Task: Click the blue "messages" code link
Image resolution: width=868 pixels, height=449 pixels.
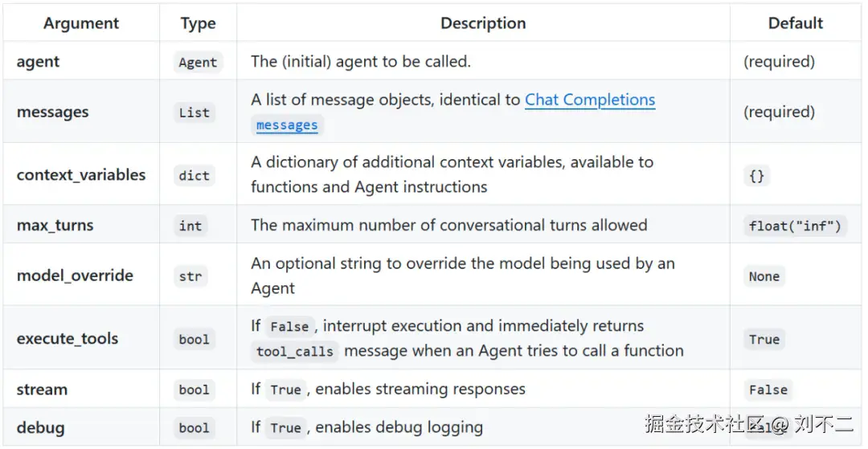Action: (x=287, y=125)
